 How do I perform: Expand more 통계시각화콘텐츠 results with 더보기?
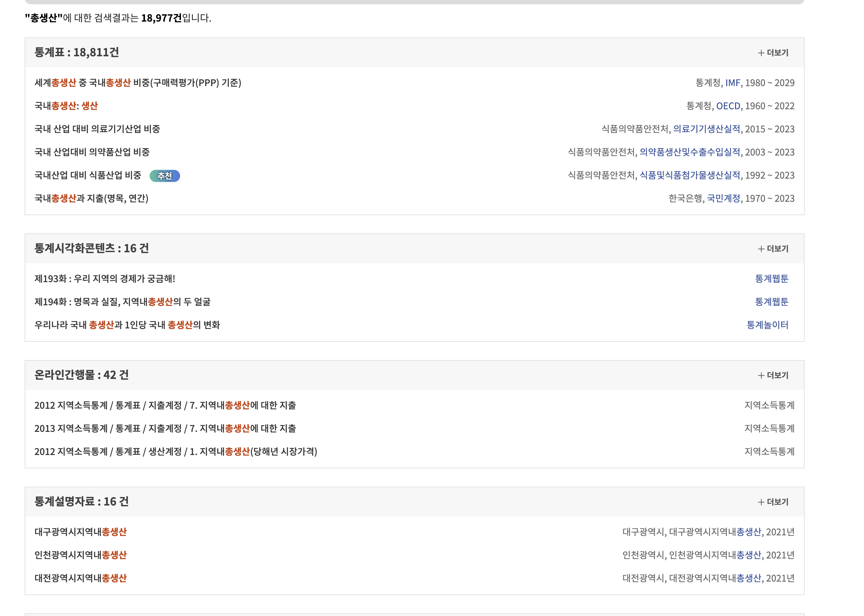coord(773,249)
